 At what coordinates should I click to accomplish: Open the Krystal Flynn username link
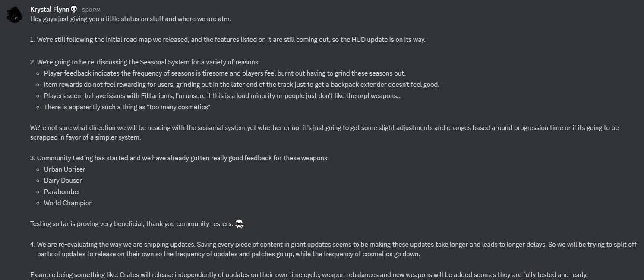(x=50, y=9)
